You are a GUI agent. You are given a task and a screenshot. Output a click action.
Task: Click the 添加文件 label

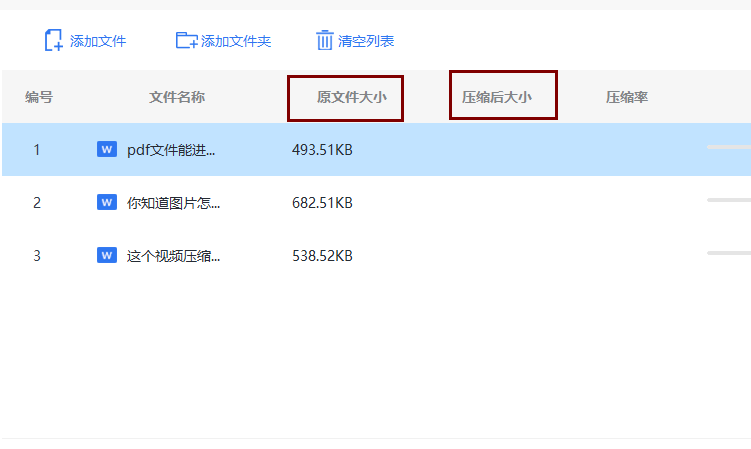tap(98, 41)
